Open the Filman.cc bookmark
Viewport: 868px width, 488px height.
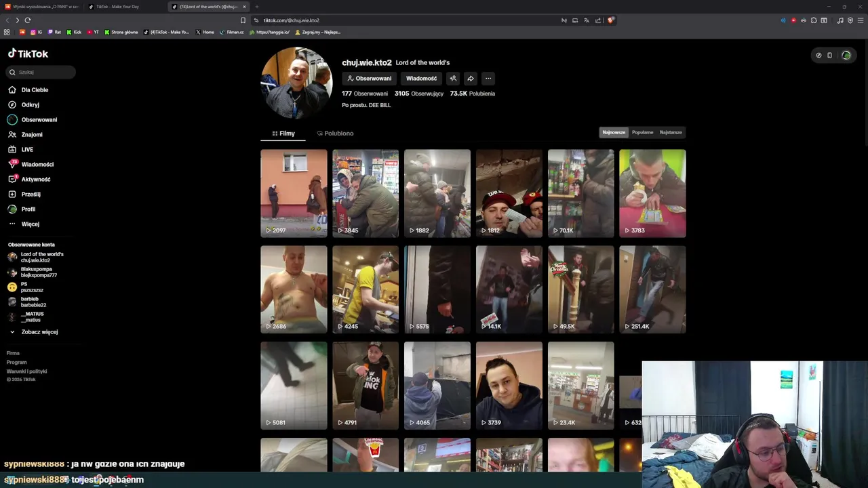point(232,32)
